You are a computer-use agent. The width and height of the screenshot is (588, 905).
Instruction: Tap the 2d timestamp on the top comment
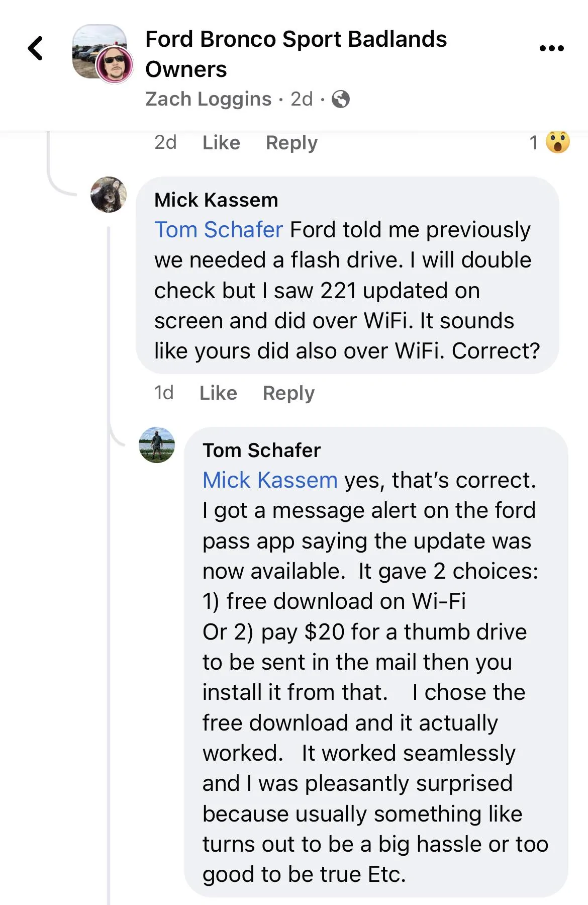(x=165, y=143)
